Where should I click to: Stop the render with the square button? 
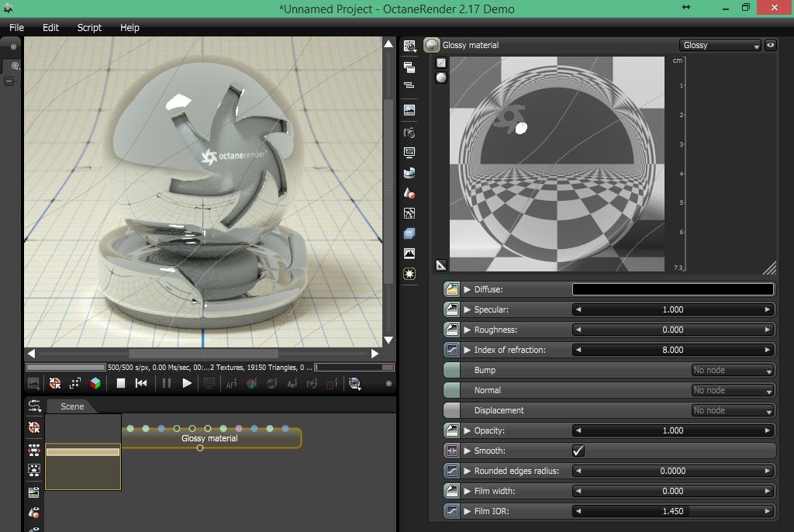pyautogui.click(x=120, y=384)
